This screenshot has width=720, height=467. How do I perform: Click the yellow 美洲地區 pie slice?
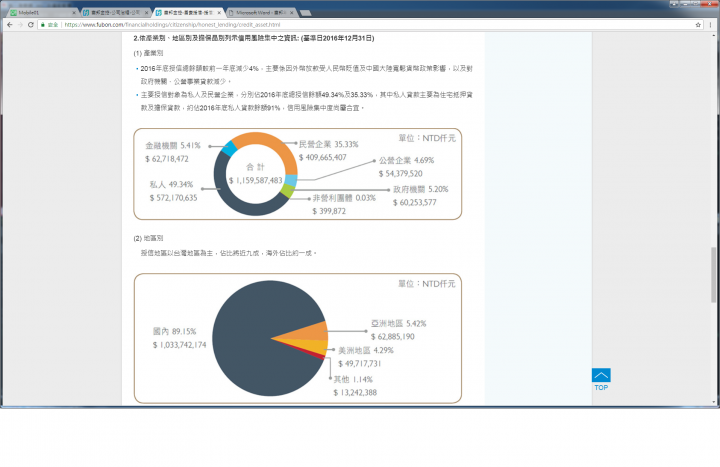(x=312, y=347)
